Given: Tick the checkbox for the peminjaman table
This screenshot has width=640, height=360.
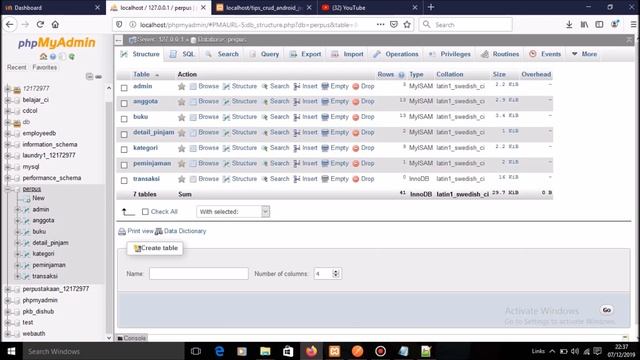Looking at the screenshot, I should (x=124, y=165).
